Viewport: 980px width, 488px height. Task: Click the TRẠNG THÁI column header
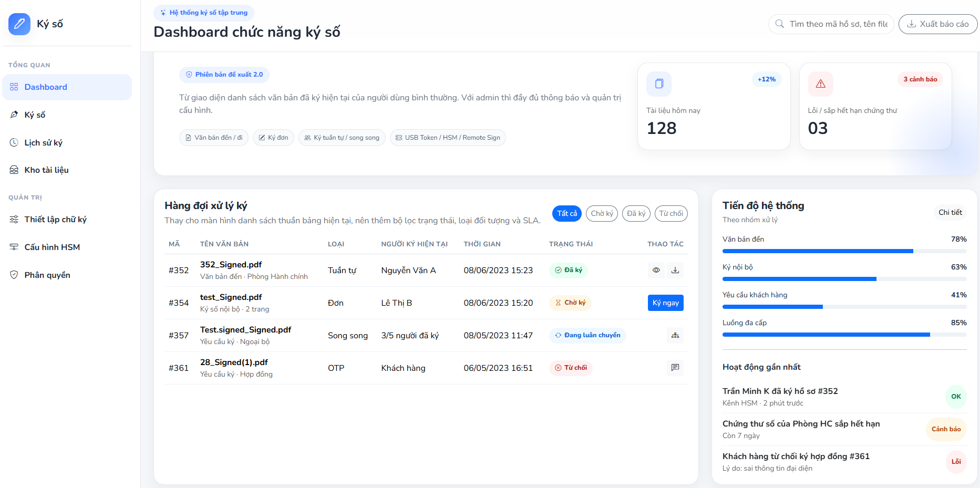pyautogui.click(x=571, y=244)
